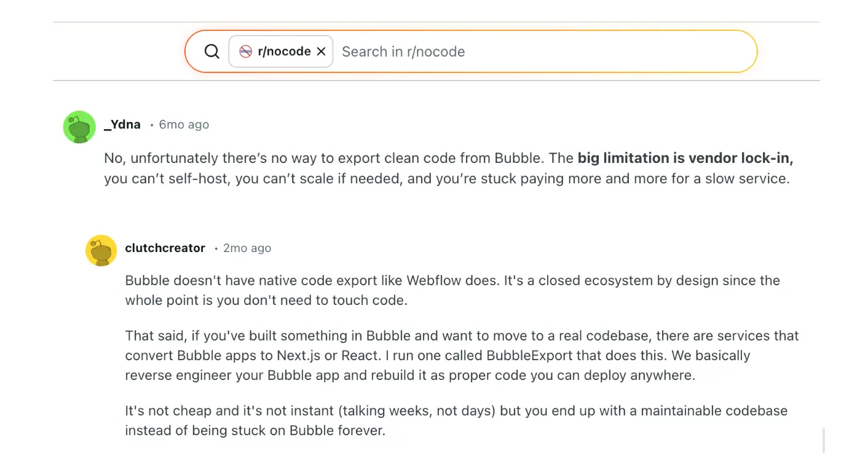Open the 6mo ago comment permalink
The height and width of the screenshot is (466, 868).
(x=184, y=124)
